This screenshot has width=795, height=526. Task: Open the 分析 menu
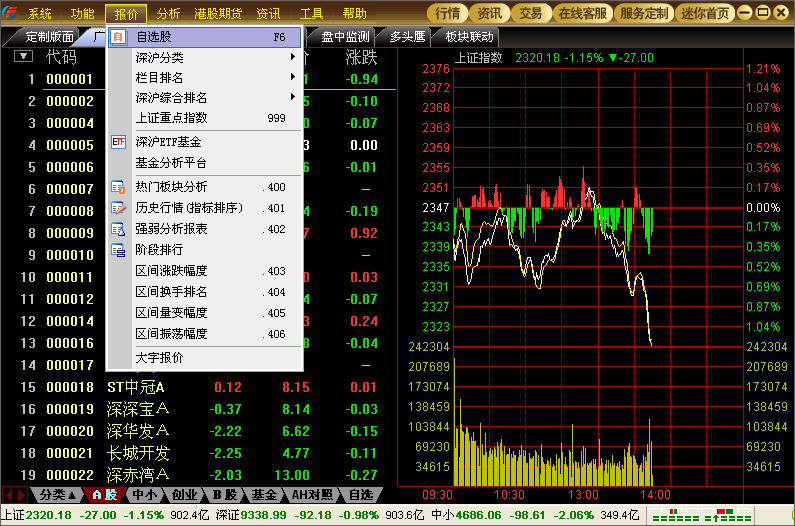click(169, 14)
